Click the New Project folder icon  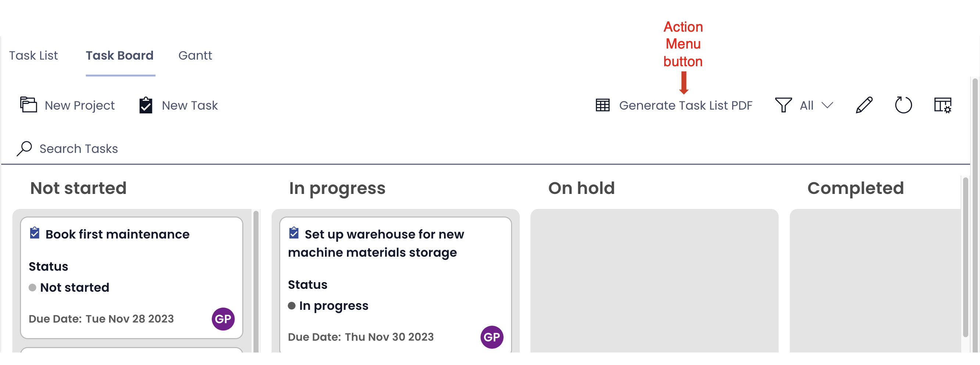tap(28, 104)
